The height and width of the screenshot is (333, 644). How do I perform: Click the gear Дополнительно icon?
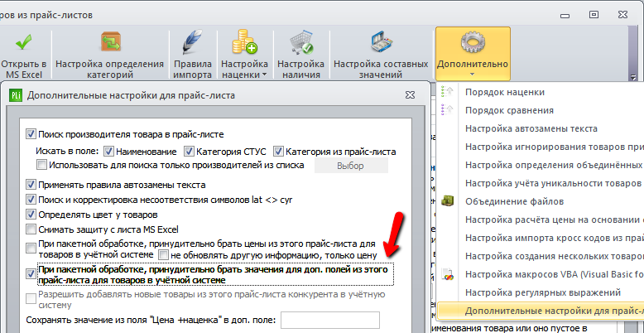(473, 43)
